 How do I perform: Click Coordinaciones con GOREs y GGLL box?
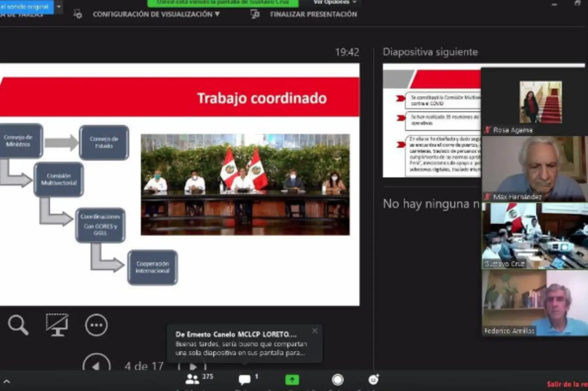(x=100, y=225)
